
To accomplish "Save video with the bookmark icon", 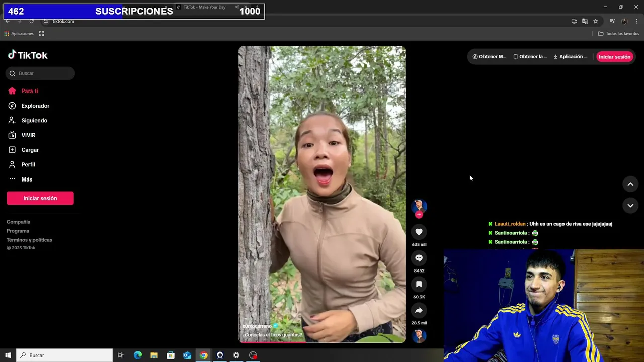I will [419, 284].
